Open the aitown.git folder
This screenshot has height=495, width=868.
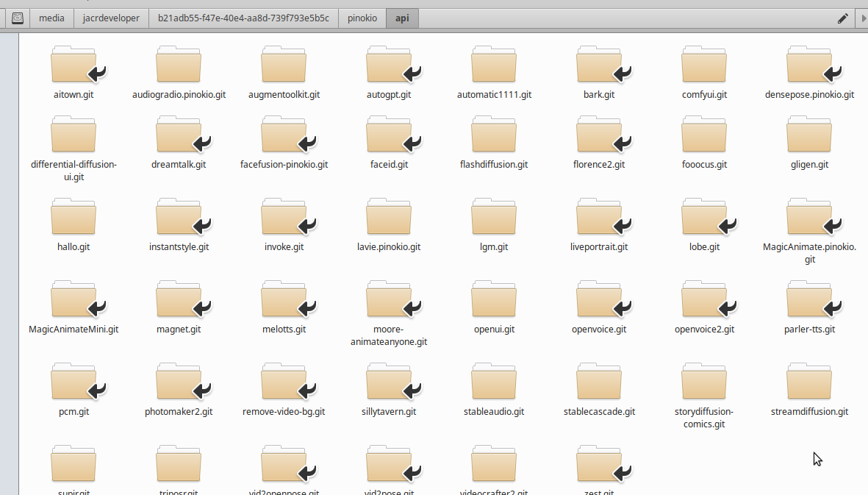point(73,65)
